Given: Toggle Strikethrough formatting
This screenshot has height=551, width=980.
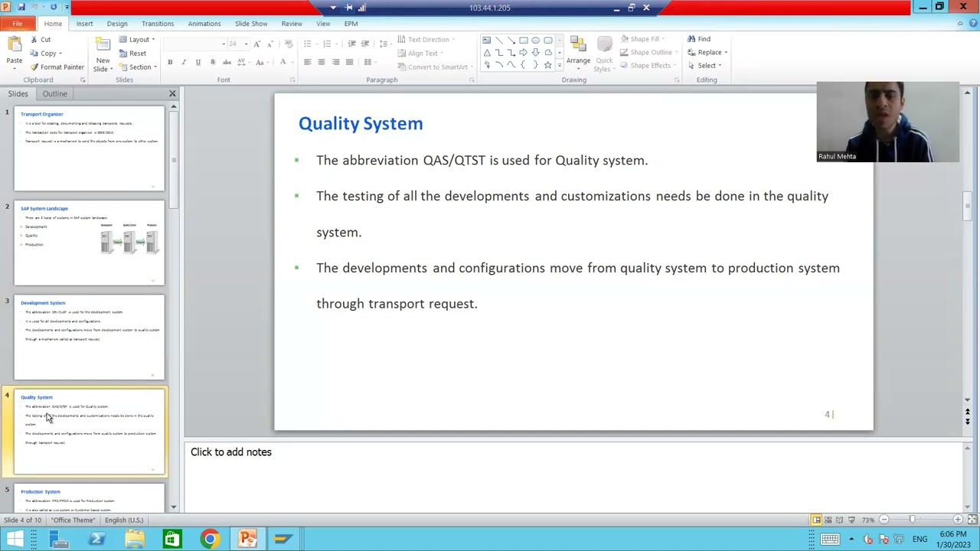Looking at the screenshot, I should point(227,63).
